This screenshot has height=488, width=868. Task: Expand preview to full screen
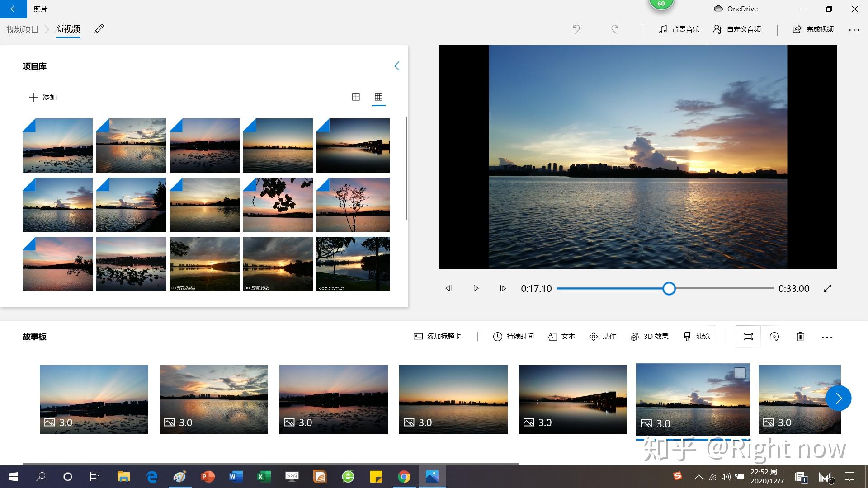coord(827,288)
